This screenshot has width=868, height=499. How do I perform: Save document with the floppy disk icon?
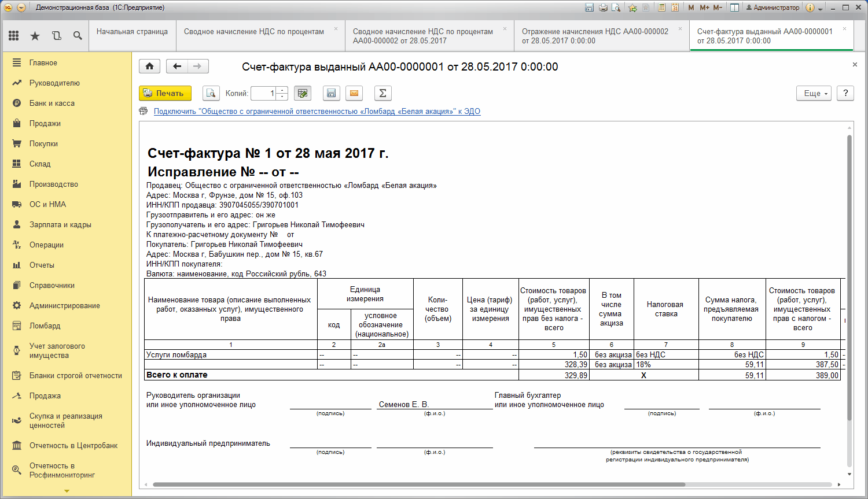coord(331,93)
